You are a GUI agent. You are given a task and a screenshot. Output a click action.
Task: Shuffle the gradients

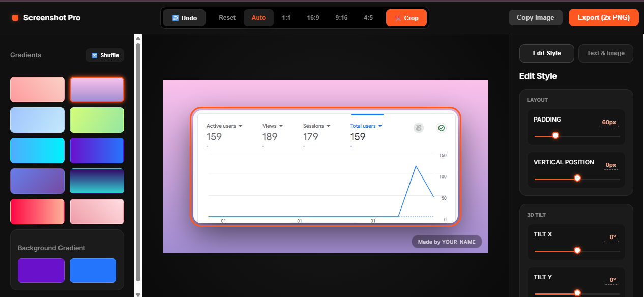(105, 55)
